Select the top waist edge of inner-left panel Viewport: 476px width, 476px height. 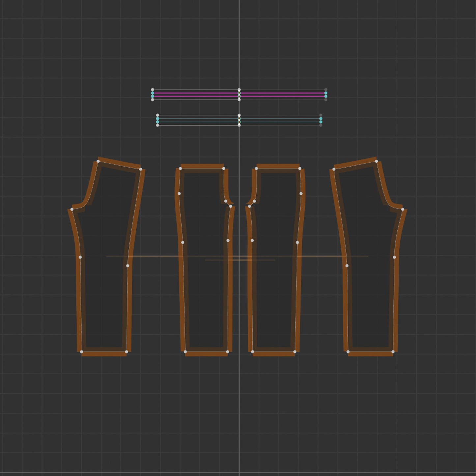[x=202, y=168]
